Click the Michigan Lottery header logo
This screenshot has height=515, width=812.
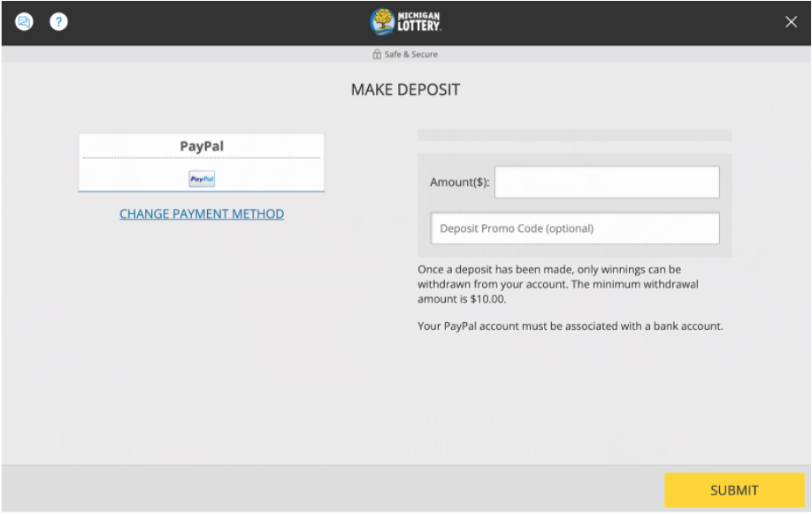(405, 21)
